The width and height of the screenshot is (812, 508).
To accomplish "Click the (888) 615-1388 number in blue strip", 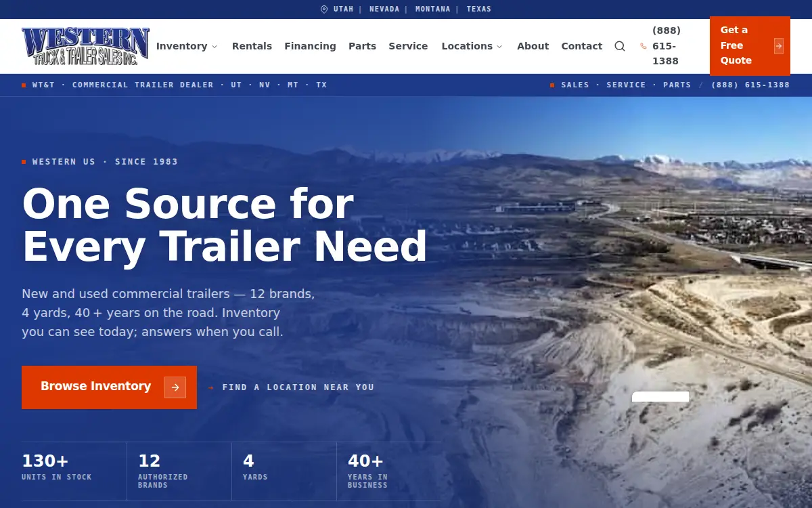I will pyautogui.click(x=750, y=85).
